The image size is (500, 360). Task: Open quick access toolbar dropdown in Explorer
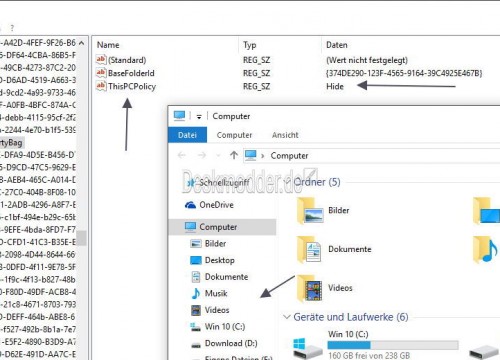point(199,117)
